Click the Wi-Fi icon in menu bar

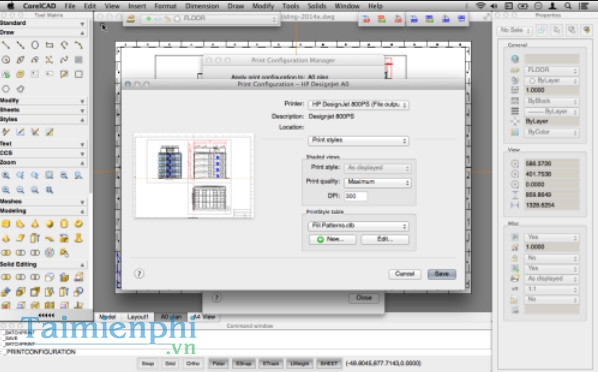tap(481, 6)
